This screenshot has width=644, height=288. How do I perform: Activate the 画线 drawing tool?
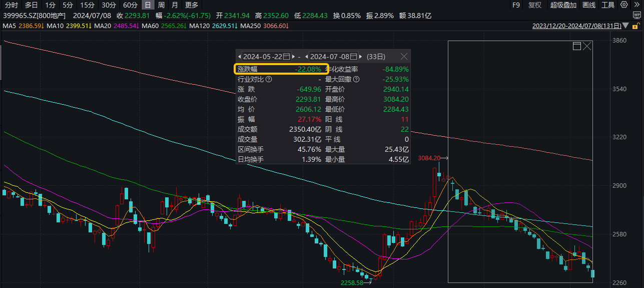point(589,5)
